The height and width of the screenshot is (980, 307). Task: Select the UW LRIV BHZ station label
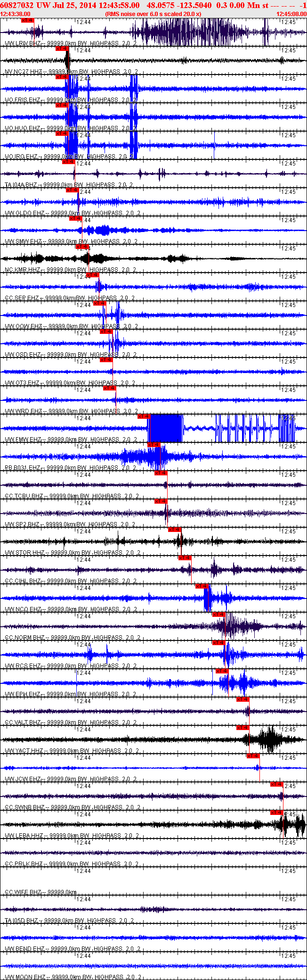click(x=23, y=43)
